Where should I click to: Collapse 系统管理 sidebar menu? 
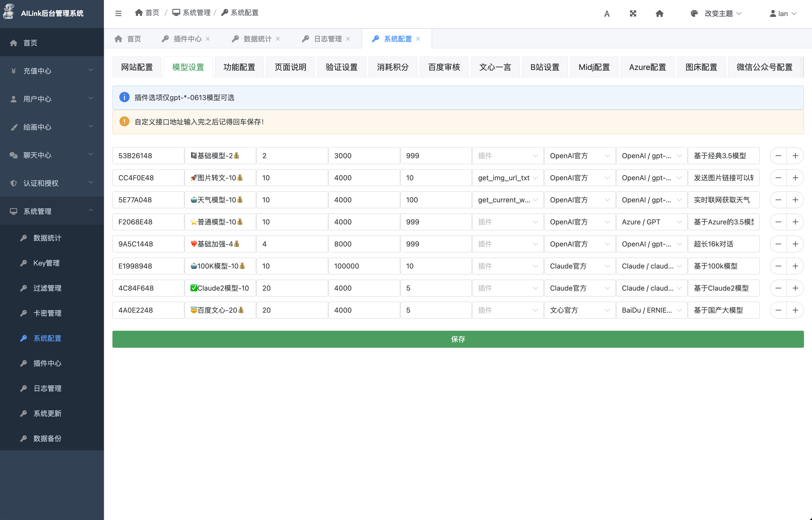tap(52, 211)
